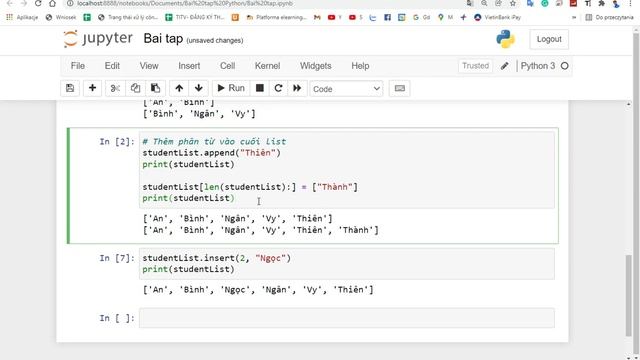The image size is (640, 360).
Task: Open Aplikacje apps bookmark
Action: click(22, 18)
